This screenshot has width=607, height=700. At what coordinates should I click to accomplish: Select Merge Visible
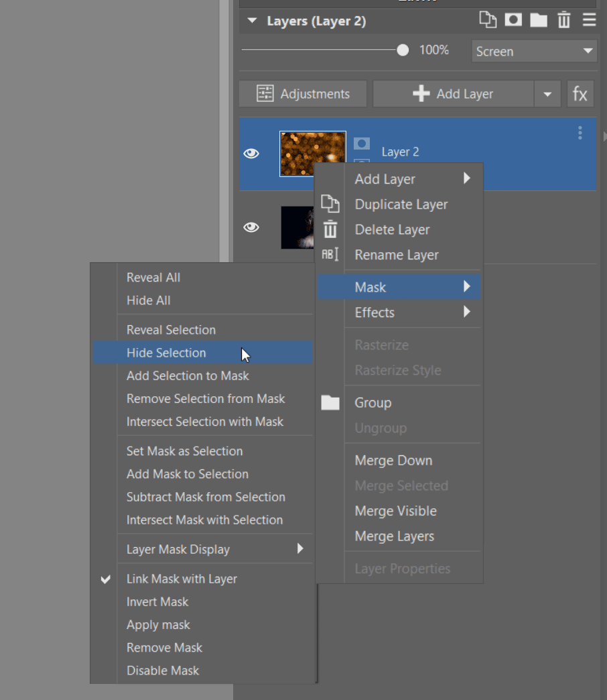point(395,511)
